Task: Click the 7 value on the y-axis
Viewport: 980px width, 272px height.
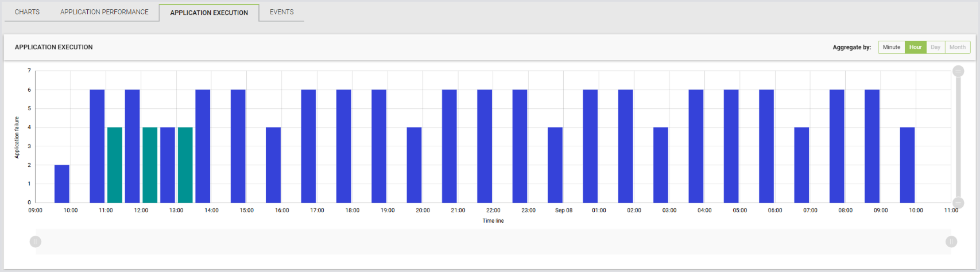Action: (x=29, y=71)
